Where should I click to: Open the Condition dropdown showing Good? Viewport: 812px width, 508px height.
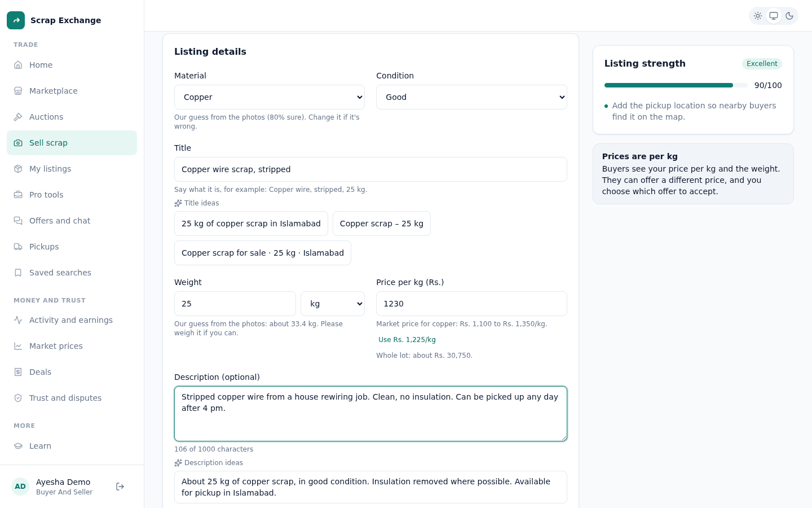point(471,97)
